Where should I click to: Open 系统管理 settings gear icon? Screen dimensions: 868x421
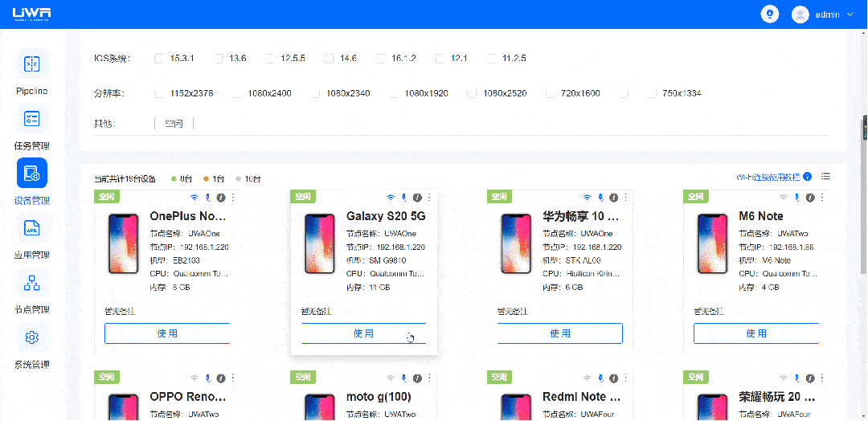tap(31, 337)
